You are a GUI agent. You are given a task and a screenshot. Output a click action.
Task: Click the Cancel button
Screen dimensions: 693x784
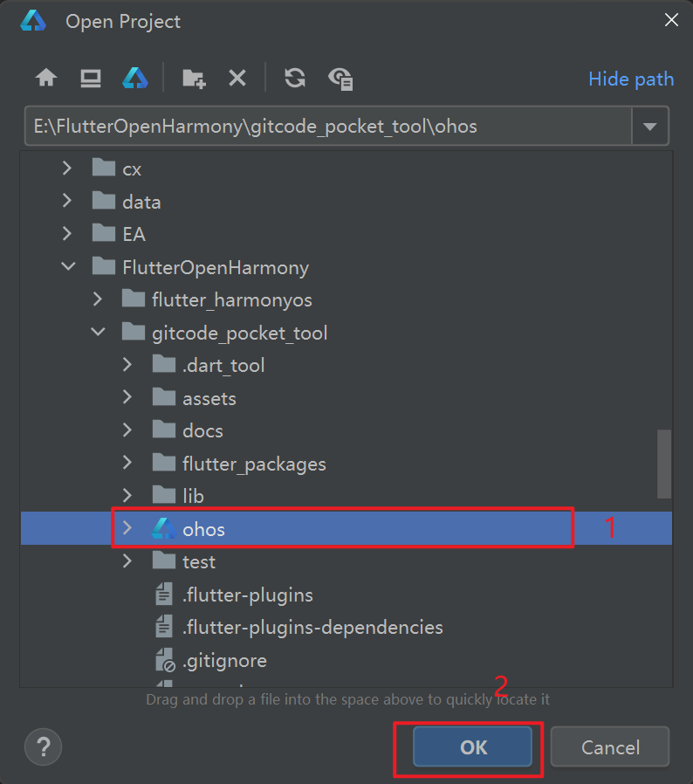pyautogui.click(x=610, y=747)
